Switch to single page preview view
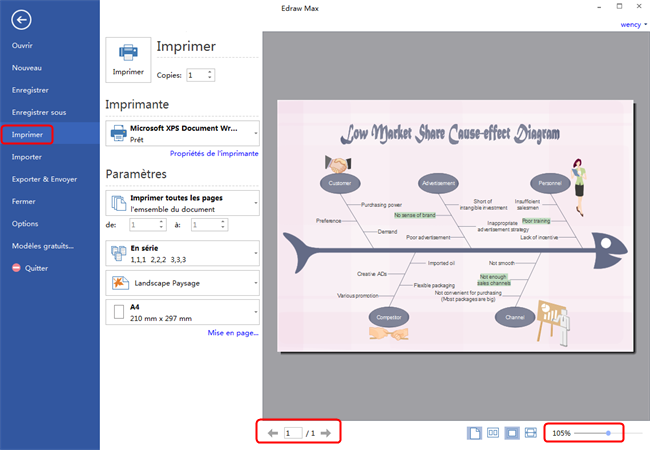This screenshot has height=450, width=650. pos(476,433)
